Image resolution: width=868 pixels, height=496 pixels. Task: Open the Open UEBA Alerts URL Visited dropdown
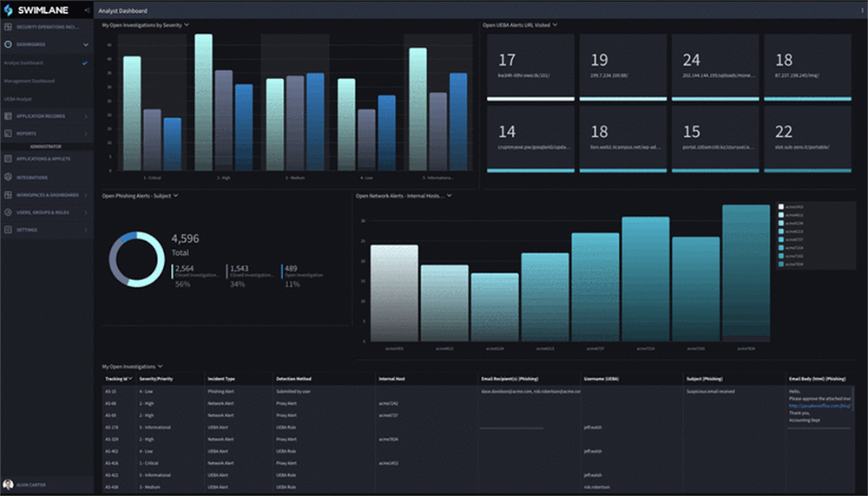click(x=555, y=25)
